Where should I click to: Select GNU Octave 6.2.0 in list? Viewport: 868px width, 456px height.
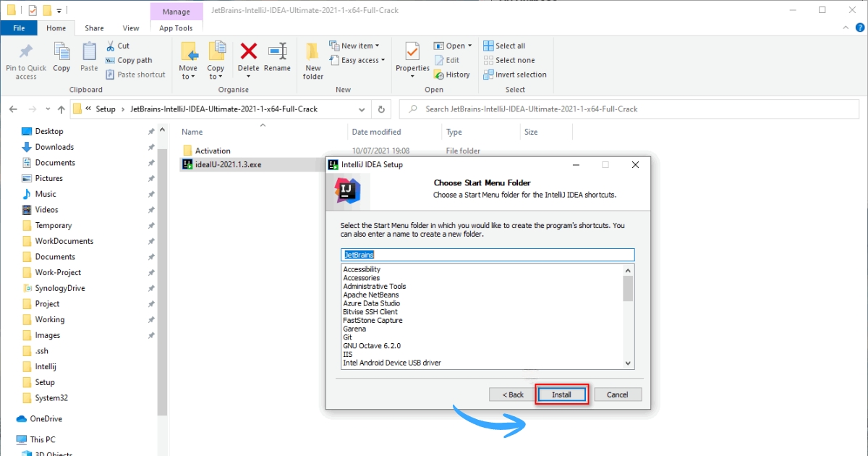point(372,346)
